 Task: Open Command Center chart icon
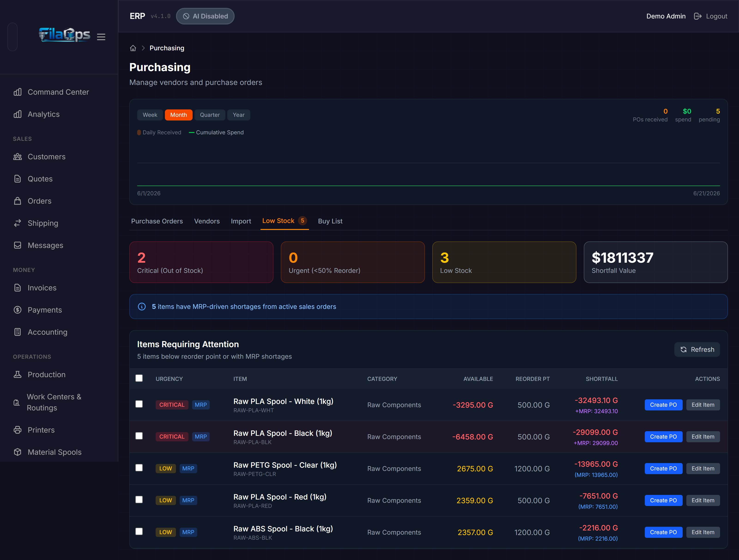point(18,92)
